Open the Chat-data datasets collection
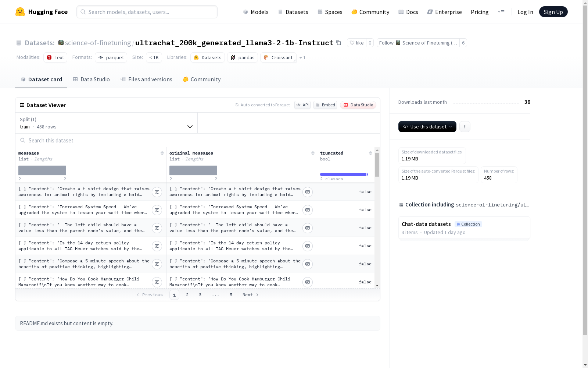The height and width of the screenshot is (368, 588). pos(464,228)
